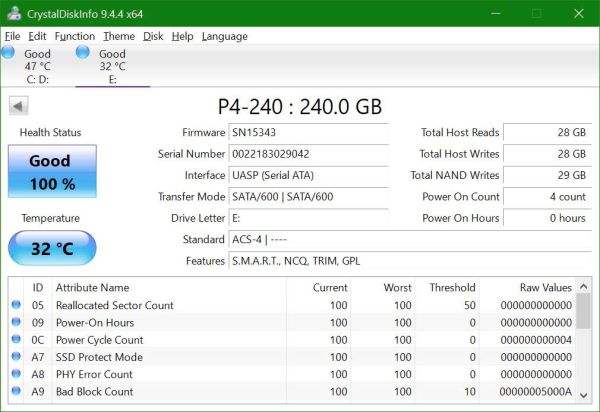Click the blue status orb for C: D: disk
The width and height of the screenshot is (600, 412).
pos(8,52)
